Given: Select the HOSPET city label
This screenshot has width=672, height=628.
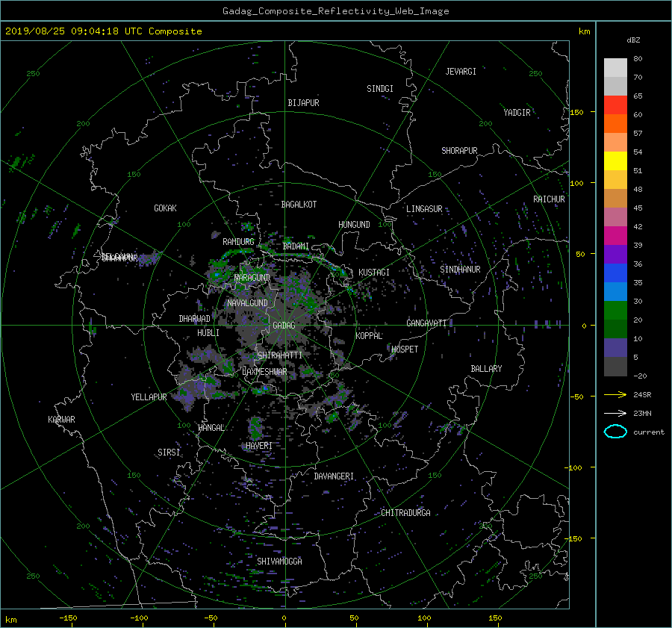Looking at the screenshot, I should pos(405,349).
